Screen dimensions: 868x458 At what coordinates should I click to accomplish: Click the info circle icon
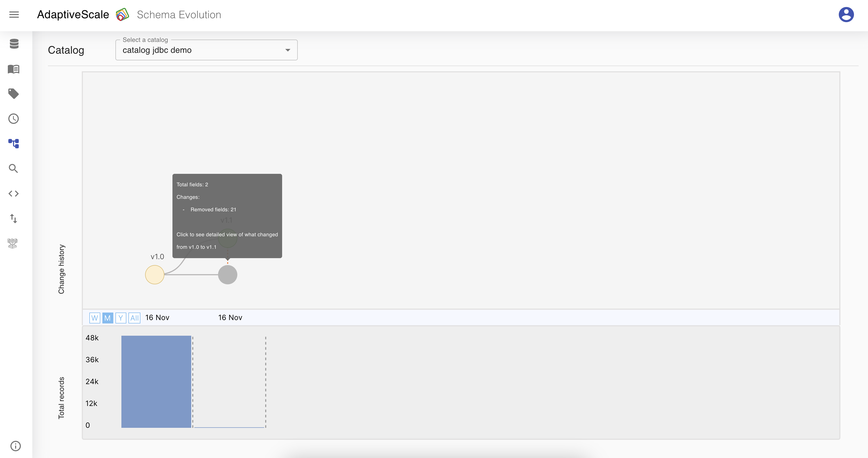tap(16, 446)
